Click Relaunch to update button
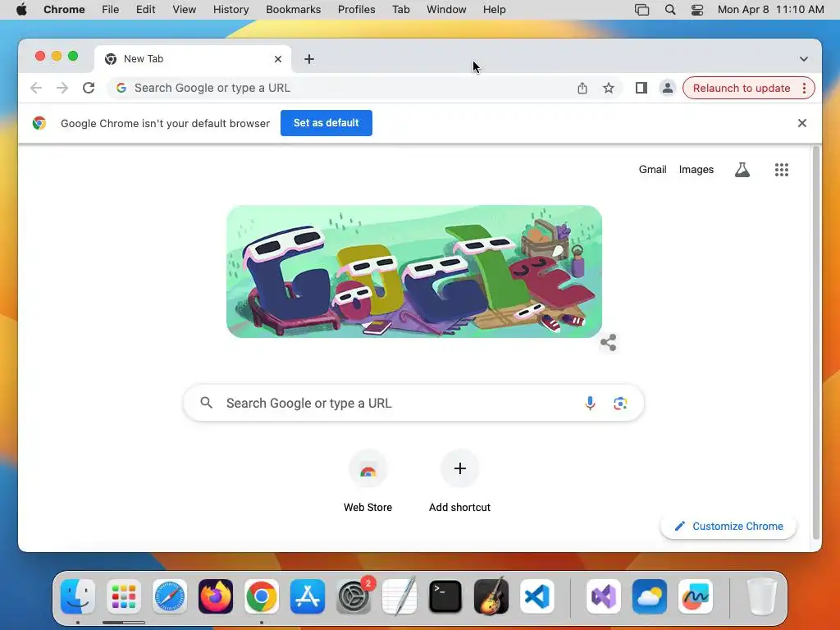840x630 pixels. pyautogui.click(x=742, y=88)
